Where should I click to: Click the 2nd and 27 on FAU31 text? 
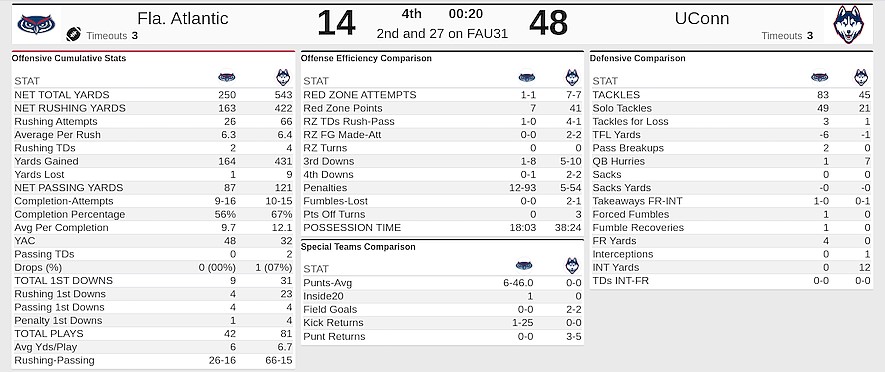coord(442,34)
